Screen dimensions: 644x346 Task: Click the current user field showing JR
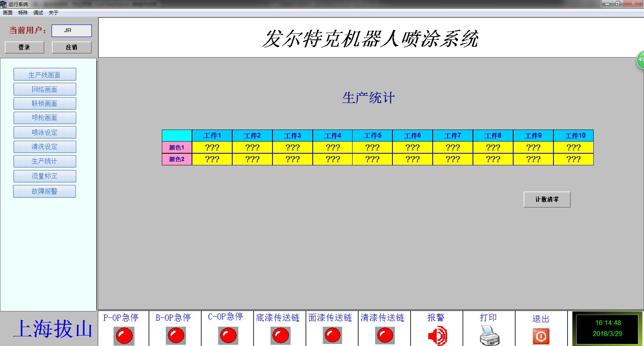(72, 31)
